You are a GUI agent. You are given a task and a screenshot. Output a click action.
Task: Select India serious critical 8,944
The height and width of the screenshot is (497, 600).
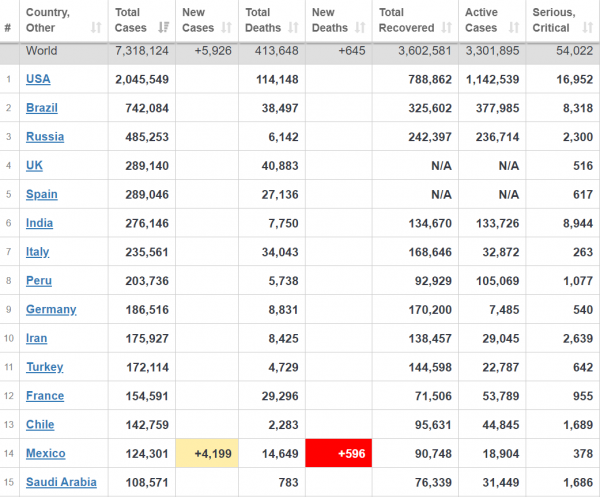(x=578, y=223)
